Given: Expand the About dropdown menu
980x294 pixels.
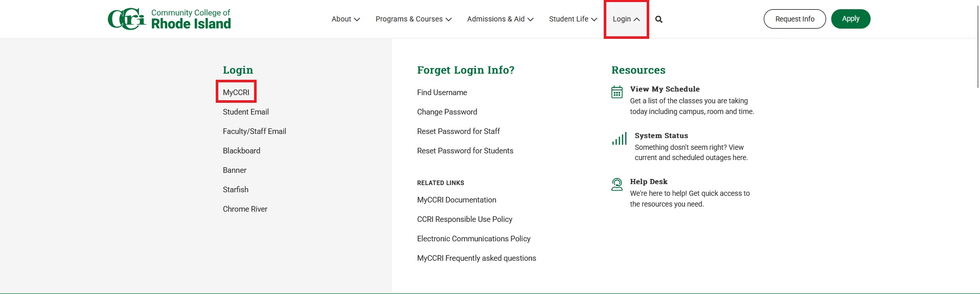Looking at the screenshot, I should click(346, 19).
